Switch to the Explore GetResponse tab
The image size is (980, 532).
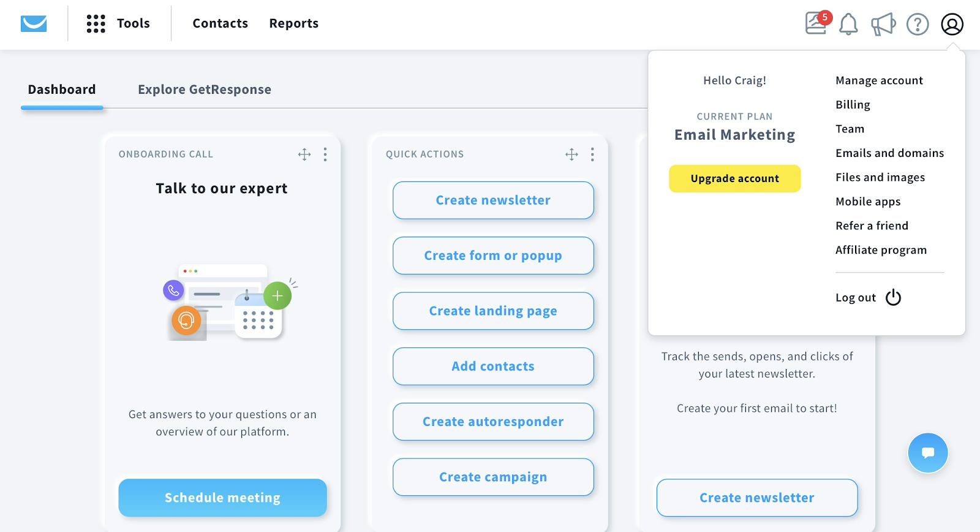pos(205,89)
